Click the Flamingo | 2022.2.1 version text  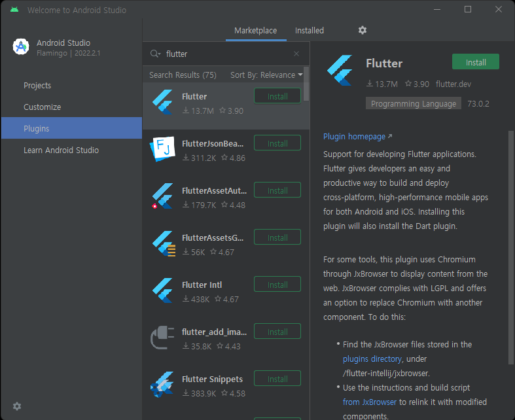click(x=68, y=53)
